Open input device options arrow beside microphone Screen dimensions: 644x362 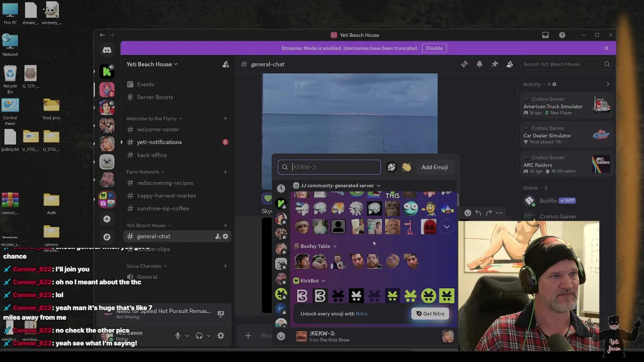pos(187,335)
